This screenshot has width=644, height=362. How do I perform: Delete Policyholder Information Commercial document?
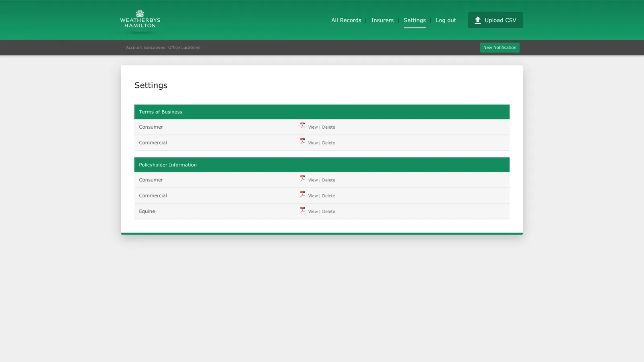pyautogui.click(x=328, y=196)
